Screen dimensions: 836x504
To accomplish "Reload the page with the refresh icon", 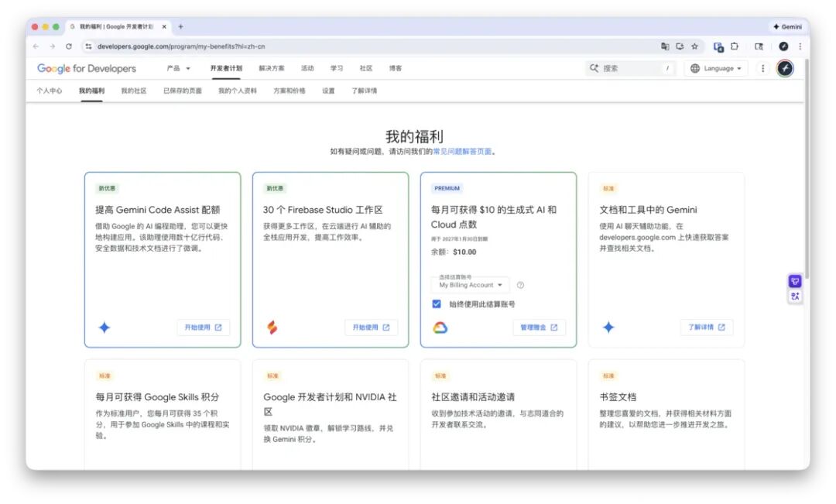I will tap(69, 46).
